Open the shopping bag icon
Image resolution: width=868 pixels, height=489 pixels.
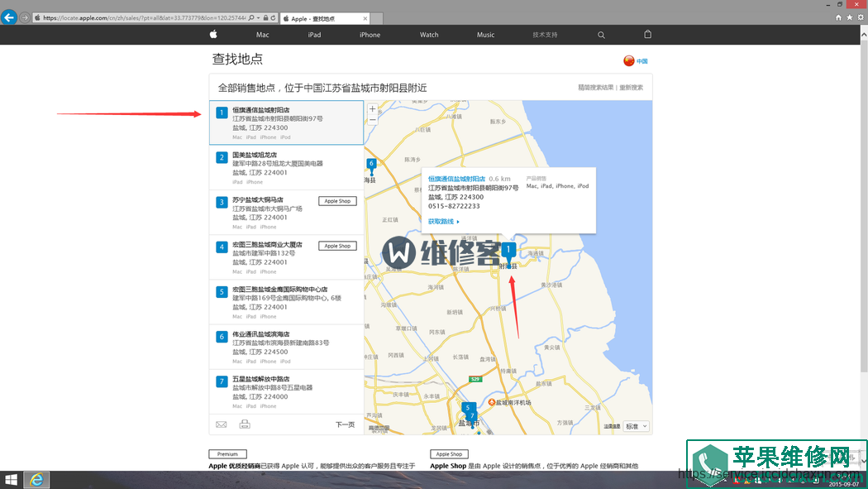tap(647, 34)
